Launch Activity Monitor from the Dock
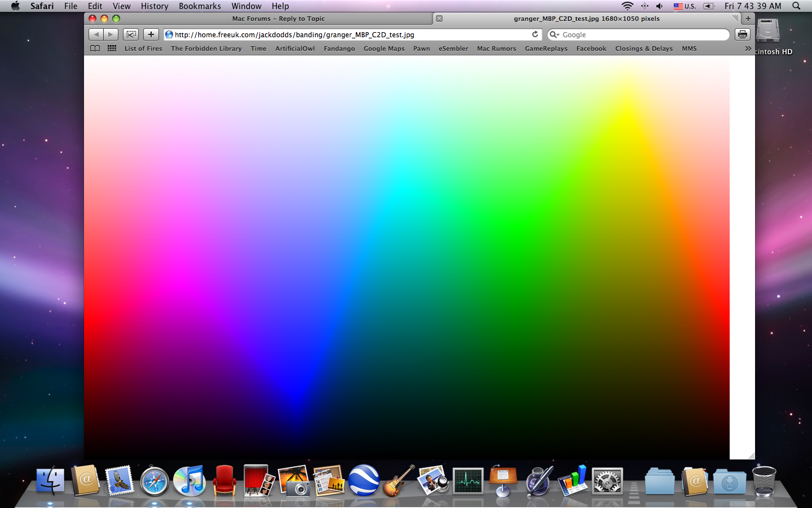This screenshot has width=812, height=508. tap(468, 481)
